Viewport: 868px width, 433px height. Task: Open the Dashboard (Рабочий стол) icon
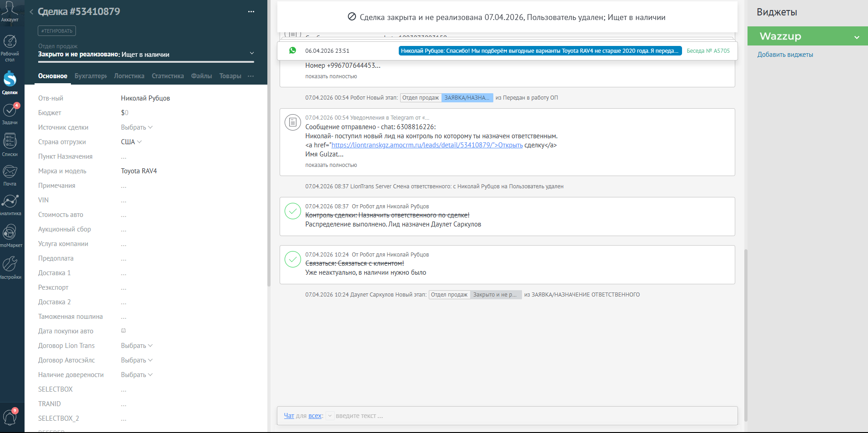click(x=10, y=42)
